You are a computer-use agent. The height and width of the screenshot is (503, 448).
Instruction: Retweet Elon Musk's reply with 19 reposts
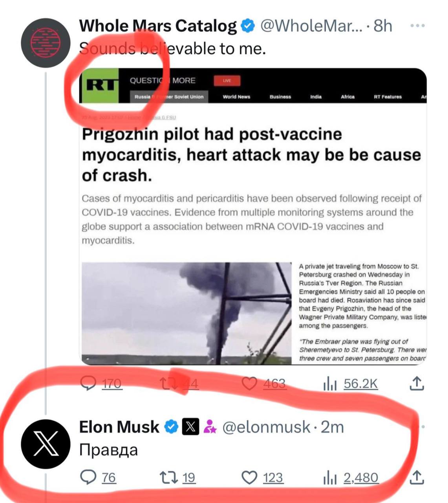[x=177, y=477]
